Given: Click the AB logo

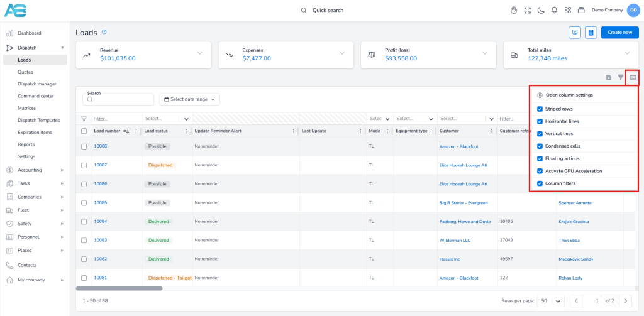Looking at the screenshot, I should [15, 10].
